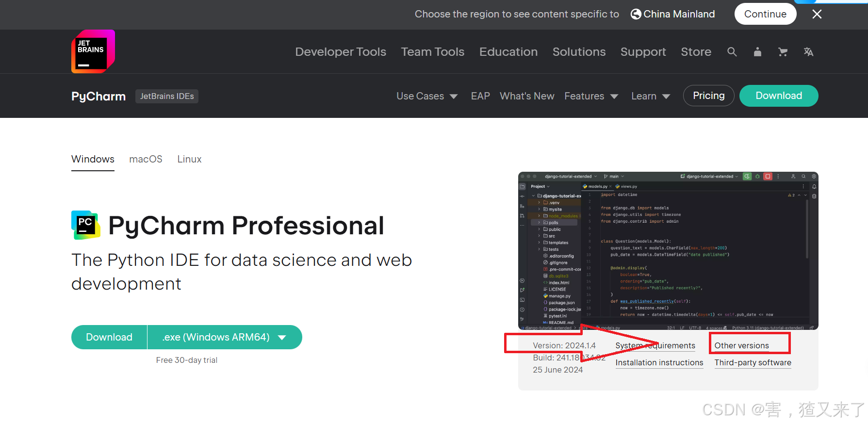Open the Third-party software link
Image resolution: width=868 pixels, height=424 pixels.
[753, 362]
